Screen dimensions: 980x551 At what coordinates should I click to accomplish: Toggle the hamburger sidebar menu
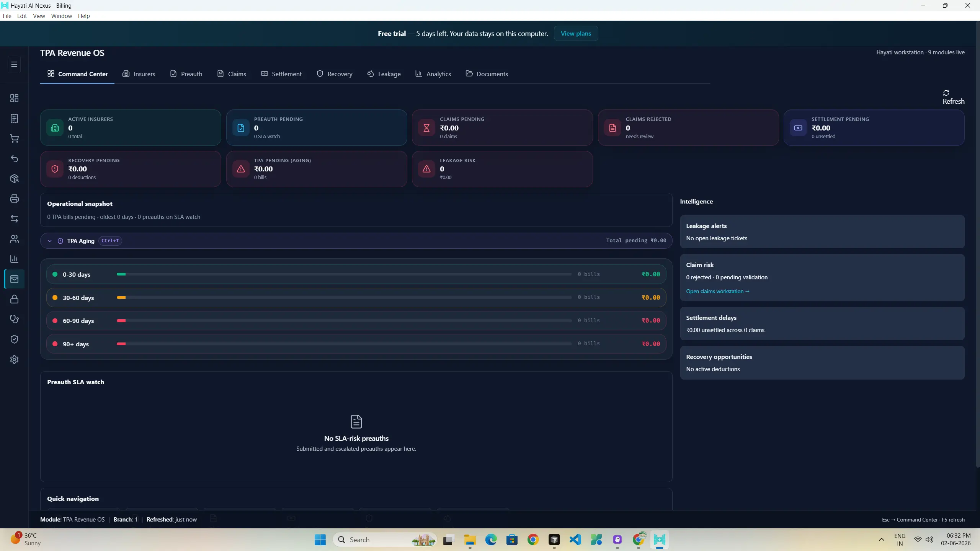coord(14,64)
